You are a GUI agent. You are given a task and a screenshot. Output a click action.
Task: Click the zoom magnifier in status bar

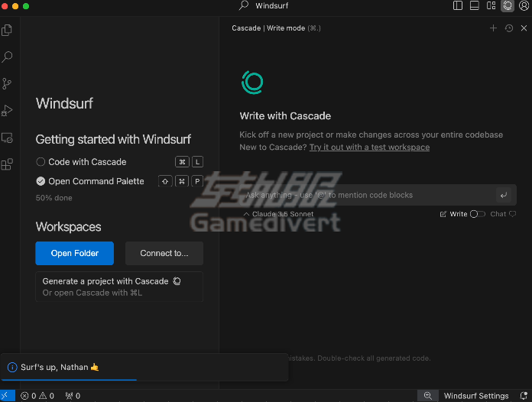428,396
